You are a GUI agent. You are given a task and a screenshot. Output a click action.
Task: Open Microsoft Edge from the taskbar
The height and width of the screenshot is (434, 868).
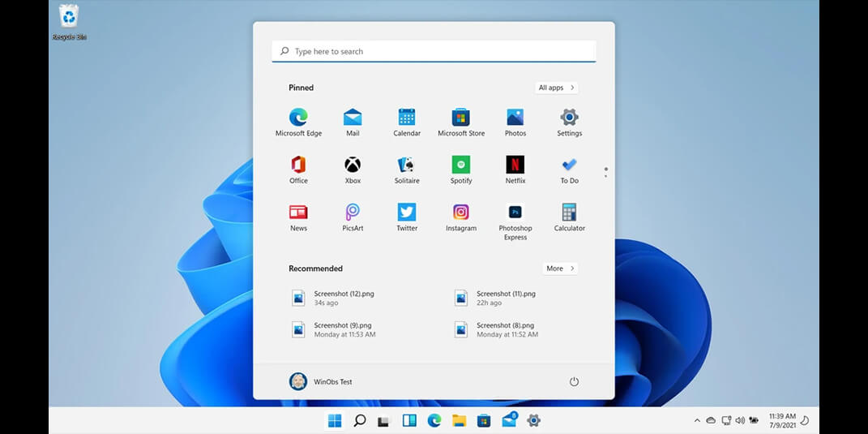click(434, 421)
